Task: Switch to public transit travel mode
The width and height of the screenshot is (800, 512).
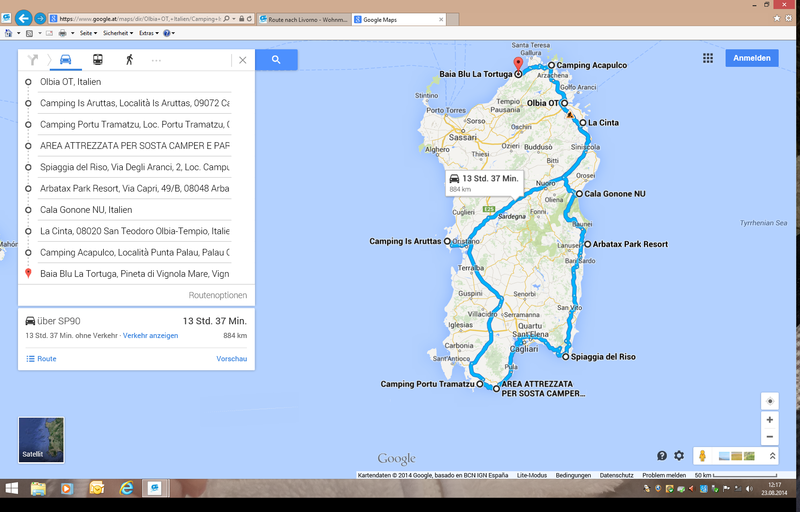Action: pos(97,60)
